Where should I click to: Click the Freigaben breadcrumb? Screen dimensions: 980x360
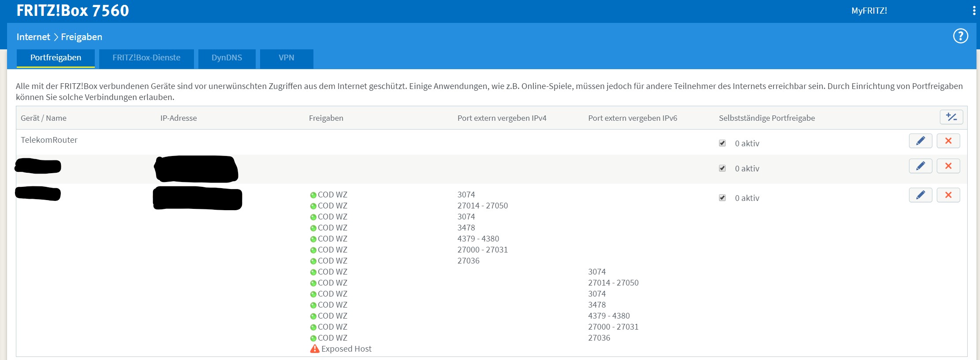click(82, 37)
